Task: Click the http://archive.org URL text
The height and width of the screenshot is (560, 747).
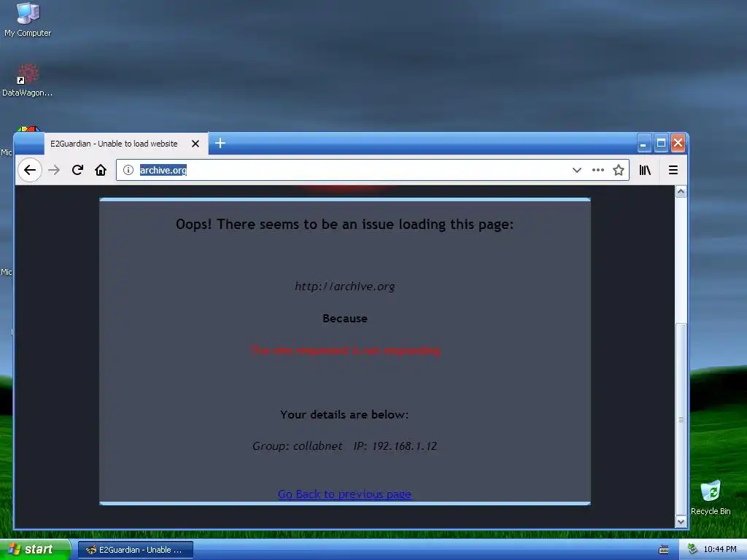Action: (x=344, y=286)
